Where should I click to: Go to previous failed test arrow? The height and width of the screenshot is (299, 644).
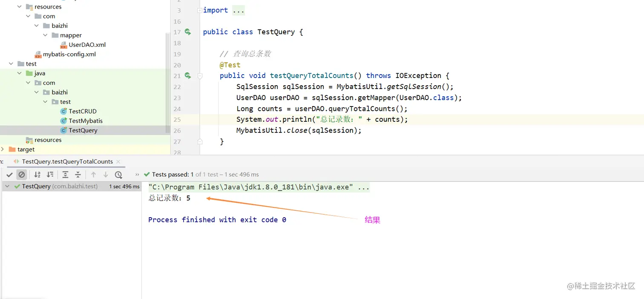(94, 175)
